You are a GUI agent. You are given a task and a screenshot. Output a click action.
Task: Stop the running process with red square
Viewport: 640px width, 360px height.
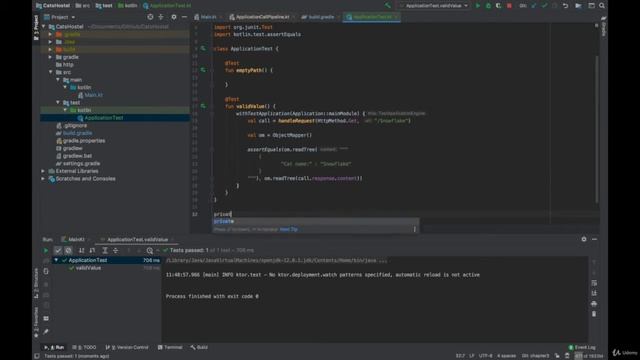pyautogui.click(x=509, y=6)
